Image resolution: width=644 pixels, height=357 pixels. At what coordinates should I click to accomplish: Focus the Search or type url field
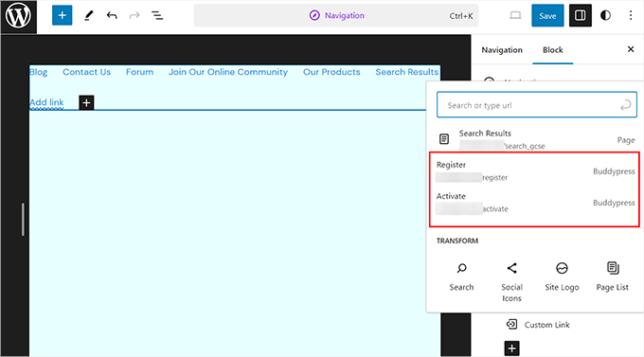tap(536, 105)
